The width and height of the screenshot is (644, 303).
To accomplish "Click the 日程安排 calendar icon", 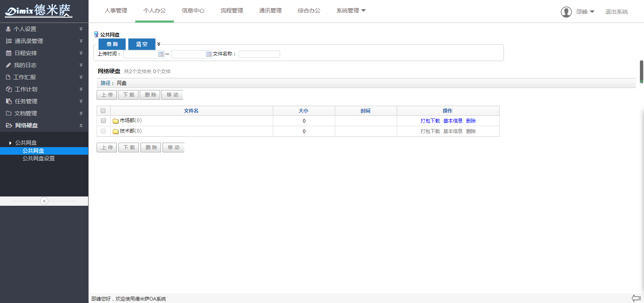I will [9, 53].
